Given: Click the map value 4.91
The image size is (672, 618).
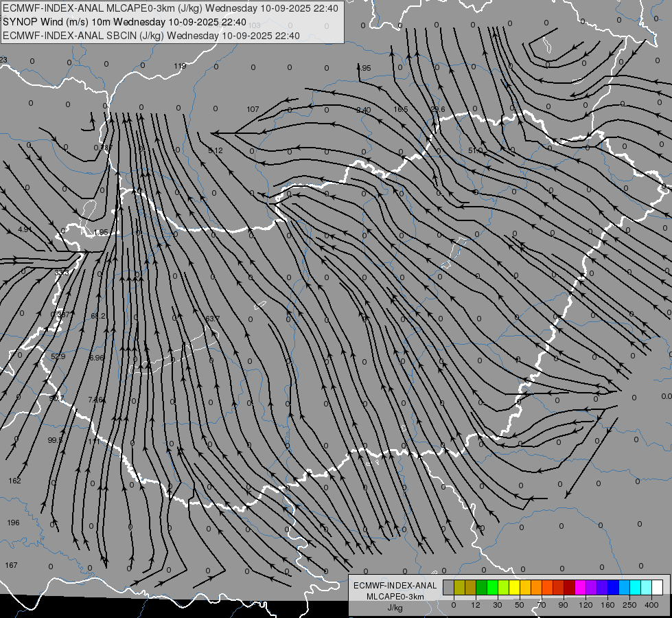Looking at the screenshot, I should 25,229.
